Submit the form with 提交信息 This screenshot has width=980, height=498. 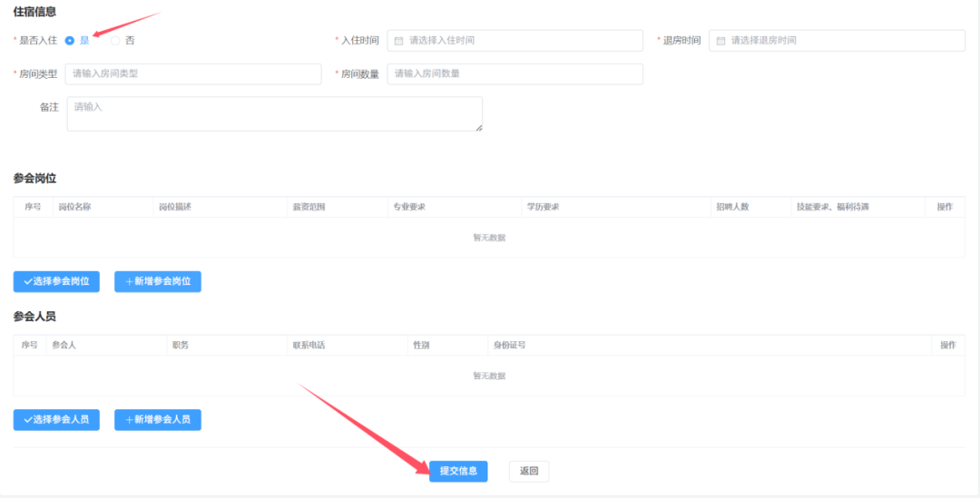pos(458,471)
